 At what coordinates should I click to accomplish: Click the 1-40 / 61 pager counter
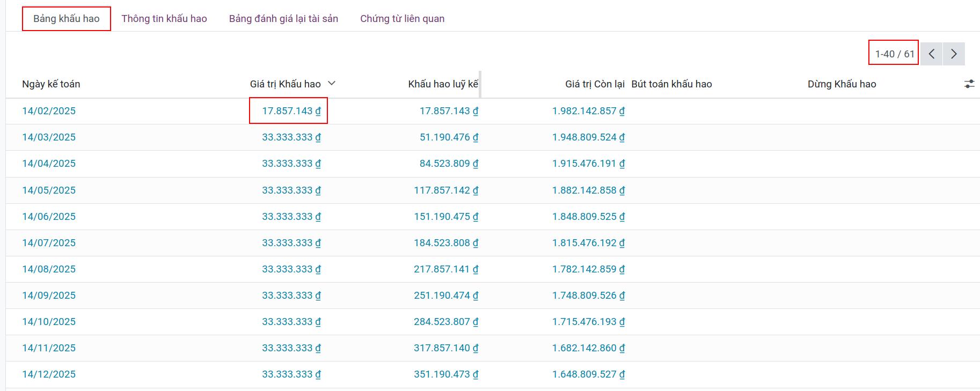[894, 54]
